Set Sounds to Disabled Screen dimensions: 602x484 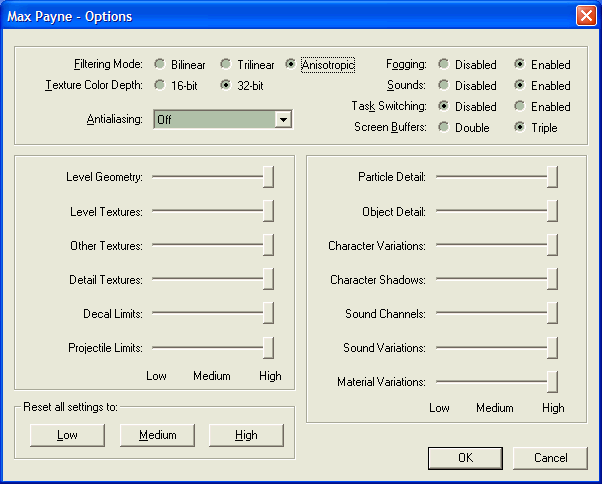coord(467,85)
